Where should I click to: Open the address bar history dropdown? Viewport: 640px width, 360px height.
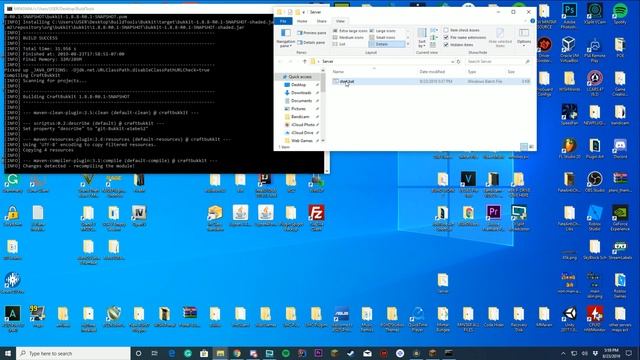pos(452,61)
